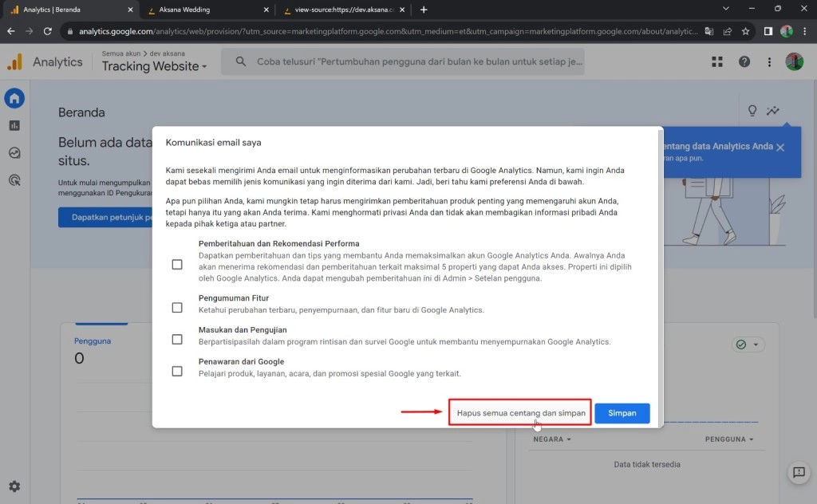Open the NEGARA column dropdown
The image size is (817, 504).
click(x=552, y=439)
